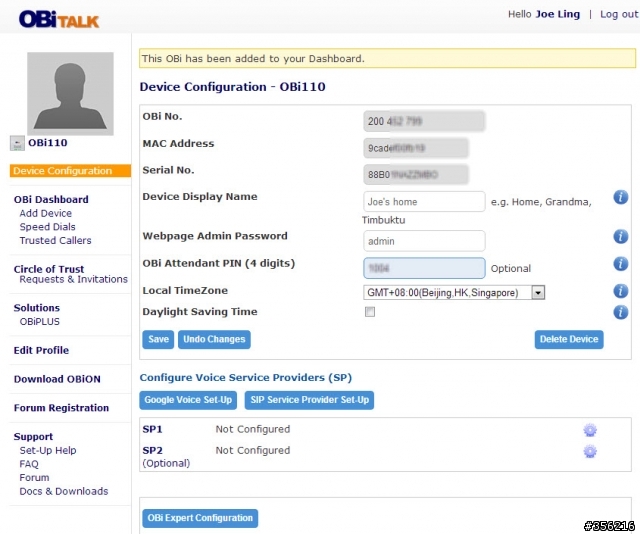Open Support section heading
640x534 pixels.
click(33, 436)
